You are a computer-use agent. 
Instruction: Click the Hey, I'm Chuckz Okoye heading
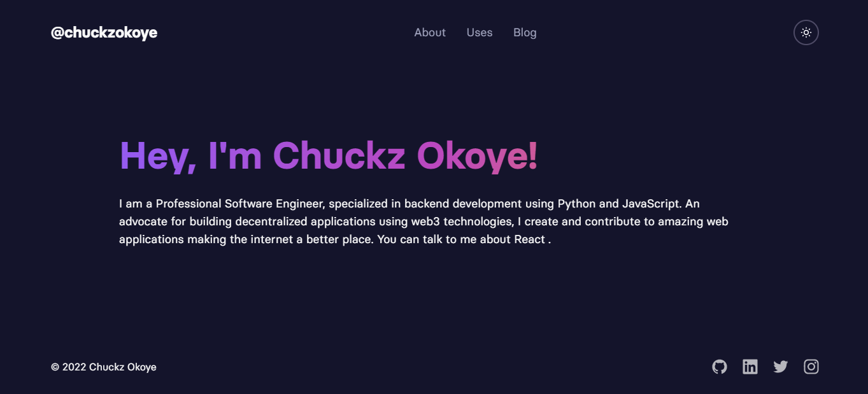pyautogui.click(x=328, y=155)
